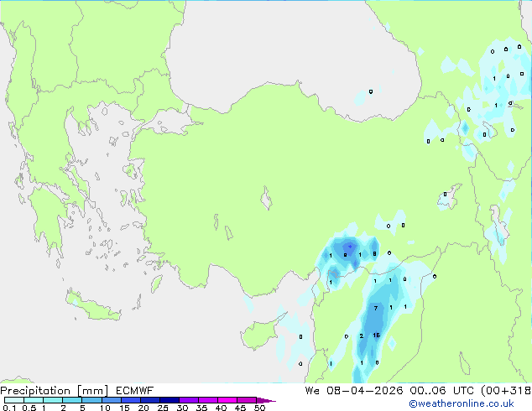Choose the 40–45 mm magenta legend swatch
Screen dimensions: 532x411
(227, 400)
